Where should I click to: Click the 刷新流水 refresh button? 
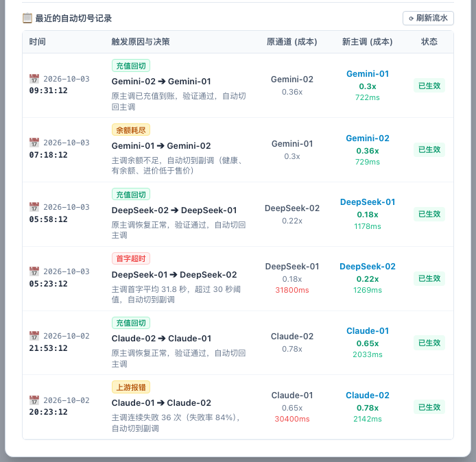click(428, 19)
